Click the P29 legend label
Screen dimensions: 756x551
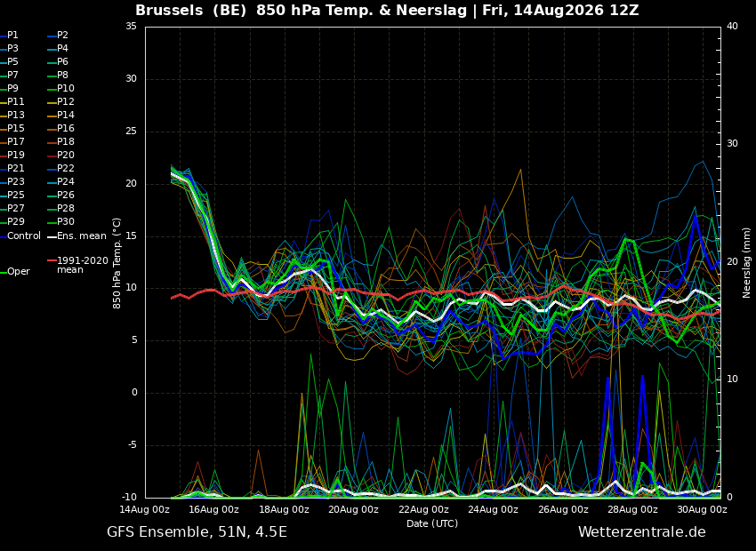[x=12, y=221]
